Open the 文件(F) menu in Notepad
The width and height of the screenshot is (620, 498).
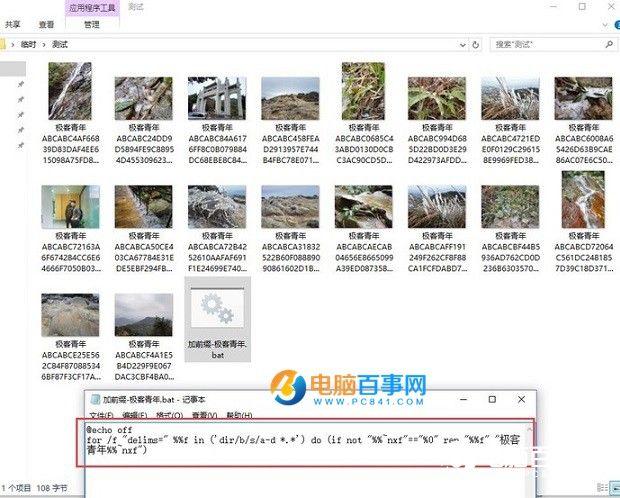coord(102,415)
